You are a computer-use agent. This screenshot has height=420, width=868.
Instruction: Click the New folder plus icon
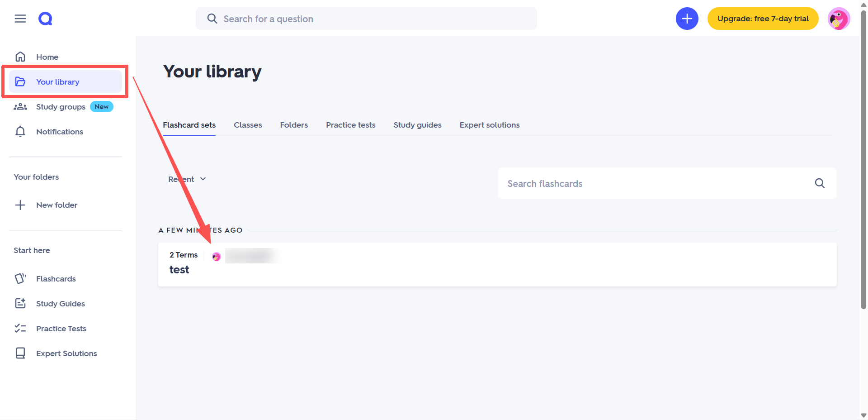click(x=20, y=205)
